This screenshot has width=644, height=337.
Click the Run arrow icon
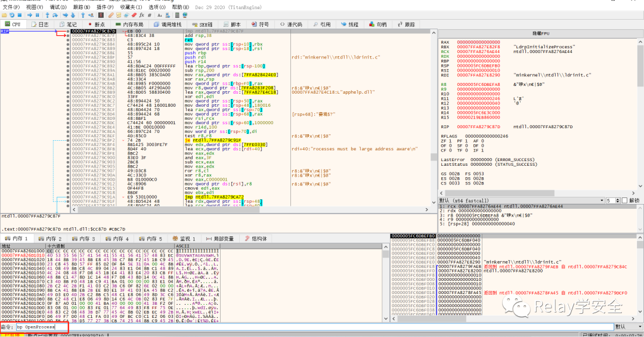pos(30,15)
